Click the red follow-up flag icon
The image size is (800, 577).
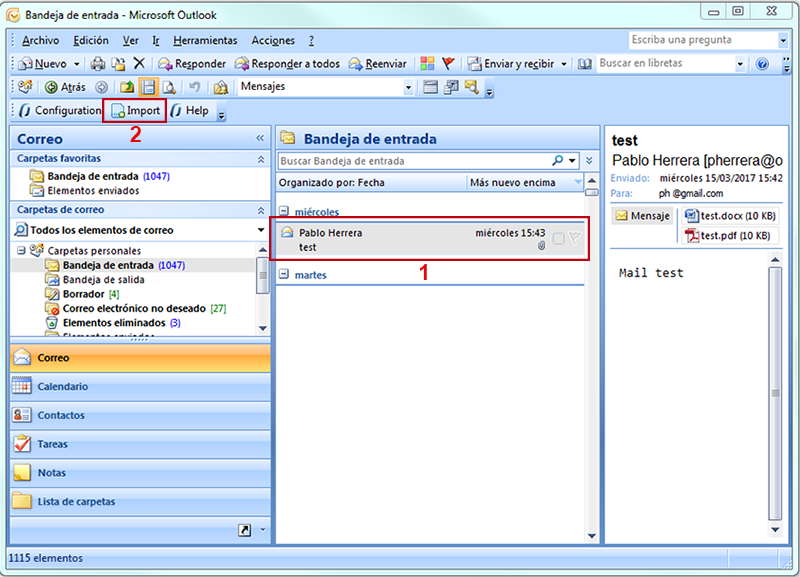click(x=448, y=63)
